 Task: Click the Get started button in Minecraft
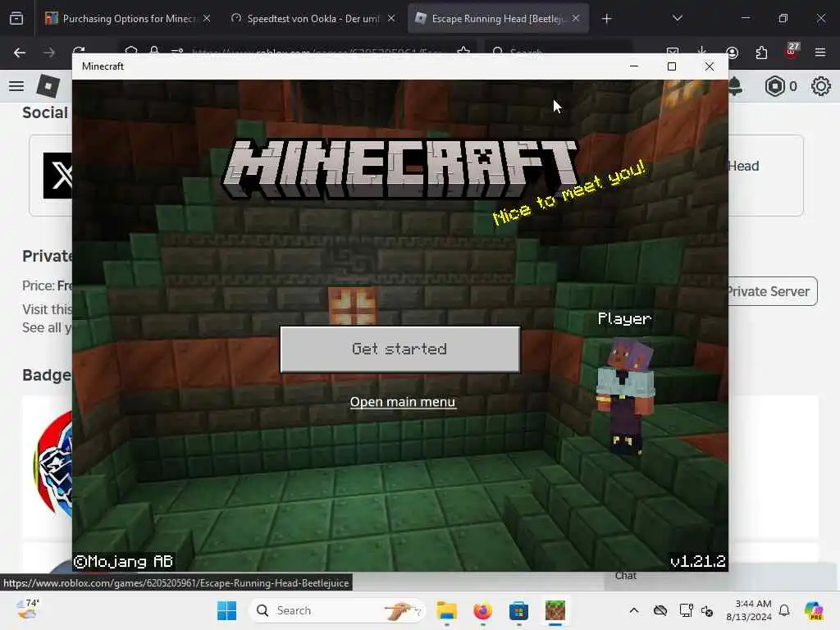(399, 349)
